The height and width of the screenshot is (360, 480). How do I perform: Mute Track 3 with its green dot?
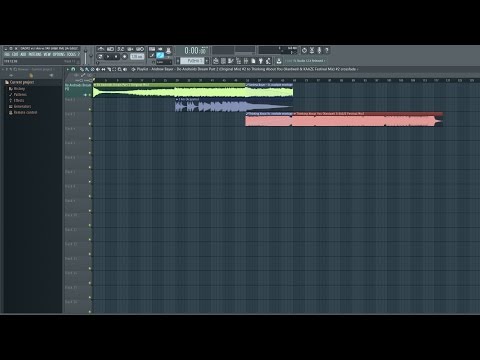(x=90, y=124)
